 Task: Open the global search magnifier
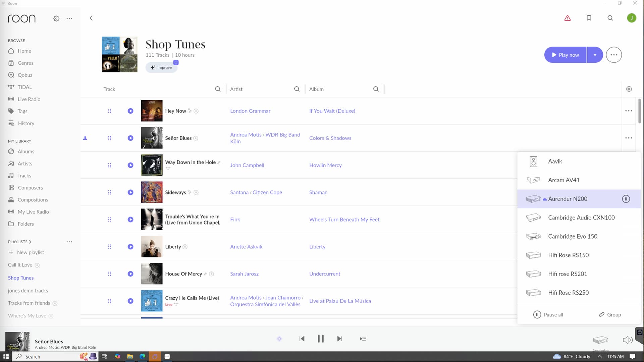[610, 18]
